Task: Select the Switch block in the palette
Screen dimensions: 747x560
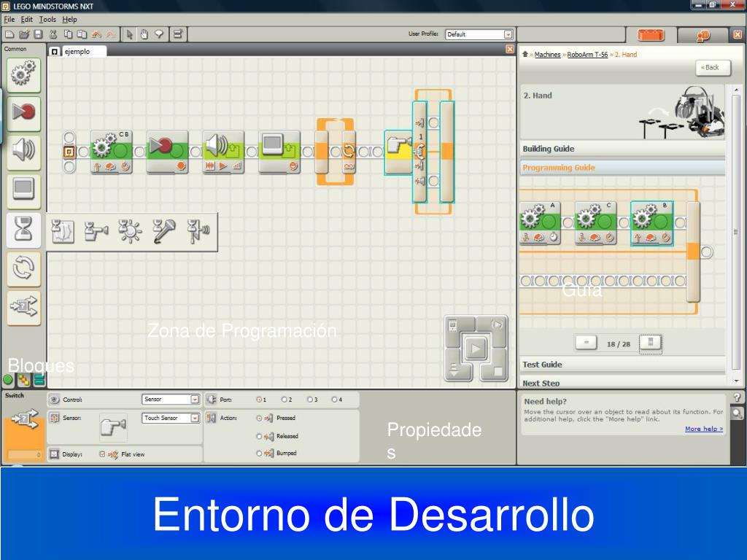Action: [23, 307]
